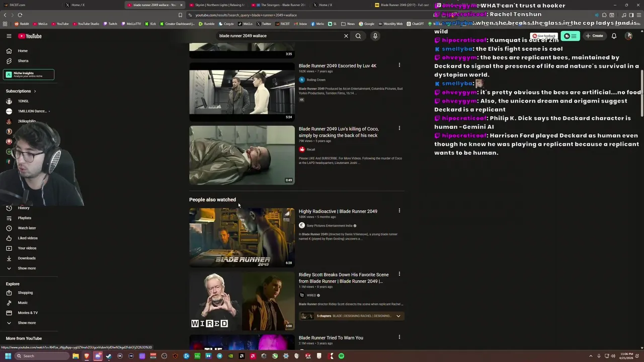This screenshot has width=644, height=362.
Task: Open Watch later list
Action: click(x=27, y=228)
